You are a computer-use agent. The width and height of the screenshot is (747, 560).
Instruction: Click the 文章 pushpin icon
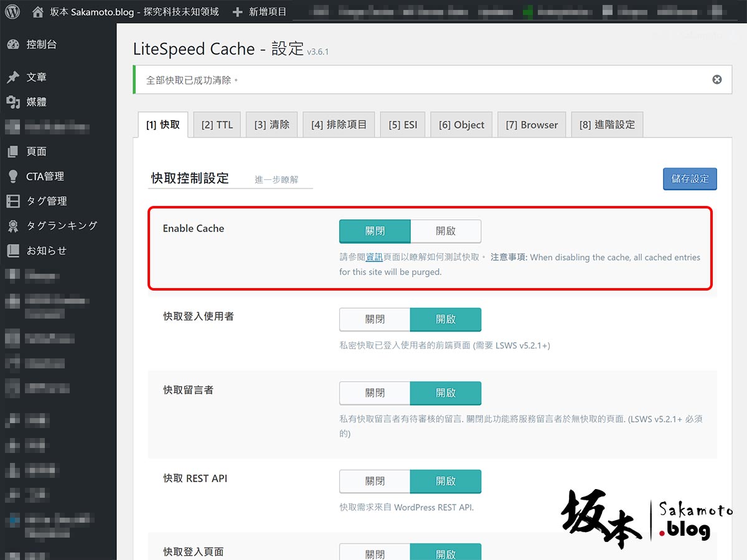click(13, 77)
